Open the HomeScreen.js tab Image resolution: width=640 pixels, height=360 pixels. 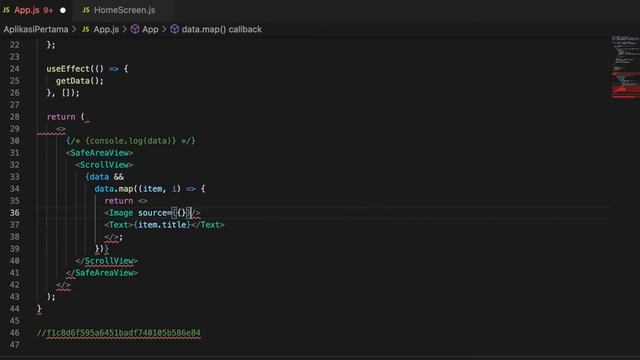pos(124,10)
